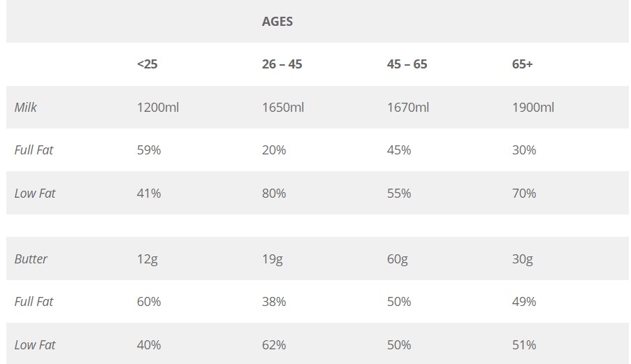The width and height of the screenshot is (631, 364).
Task: Click the 1650ml cell
Action: click(x=283, y=108)
